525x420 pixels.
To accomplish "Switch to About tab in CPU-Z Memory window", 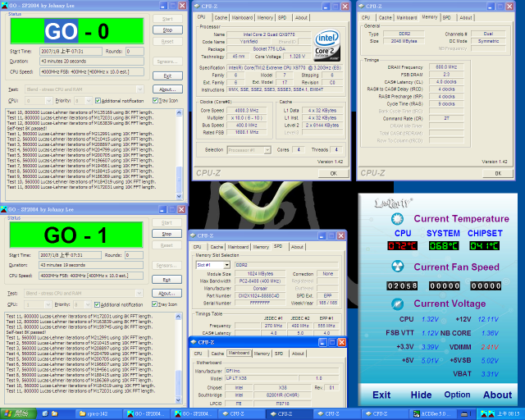I will (465, 18).
